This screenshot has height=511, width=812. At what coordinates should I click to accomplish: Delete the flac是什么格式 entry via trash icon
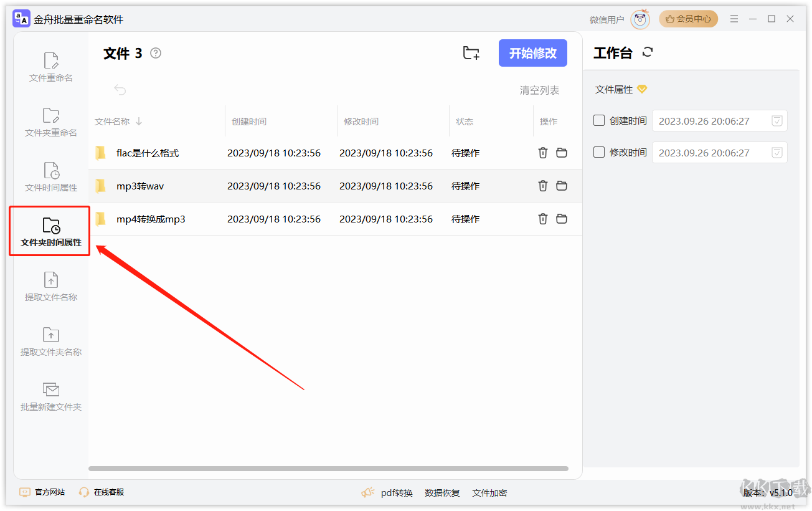click(542, 153)
